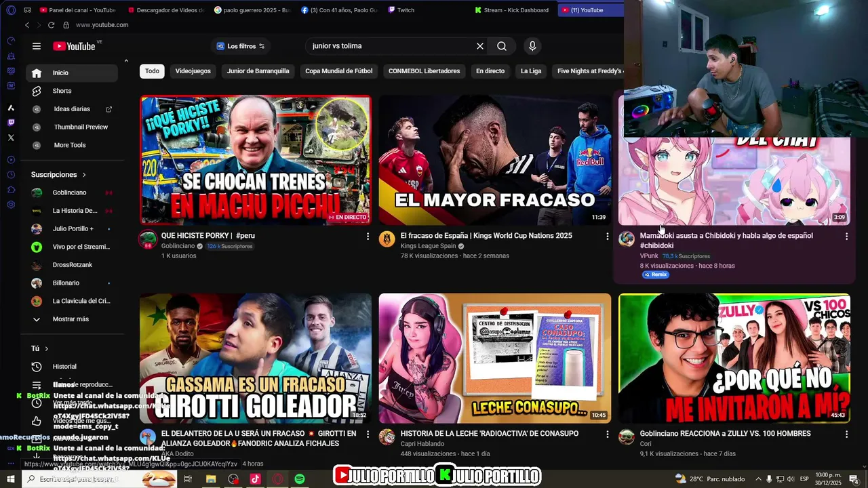
Task: Play the Gassama es un fracaso thumbnail
Action: pos(256,358)
